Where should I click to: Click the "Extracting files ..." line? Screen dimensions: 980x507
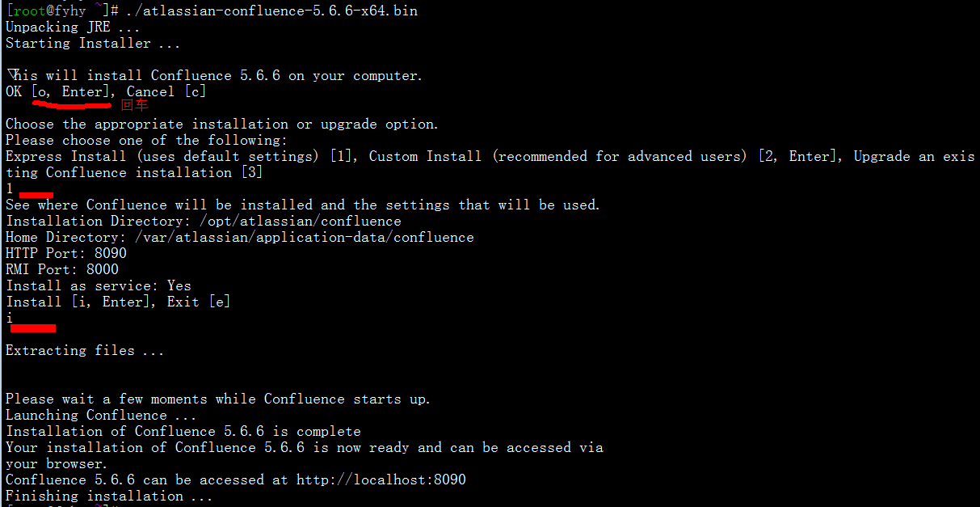85,350
